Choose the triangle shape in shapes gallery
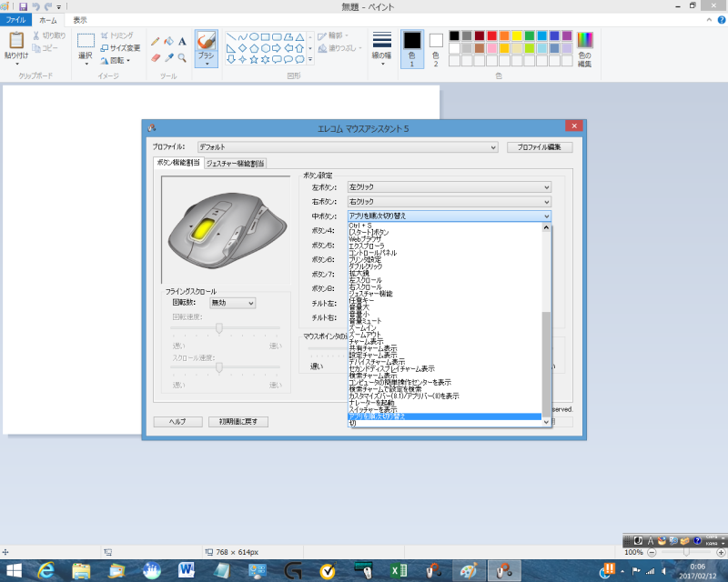Screen dimensions: 728x582 [x=300, y=36]
